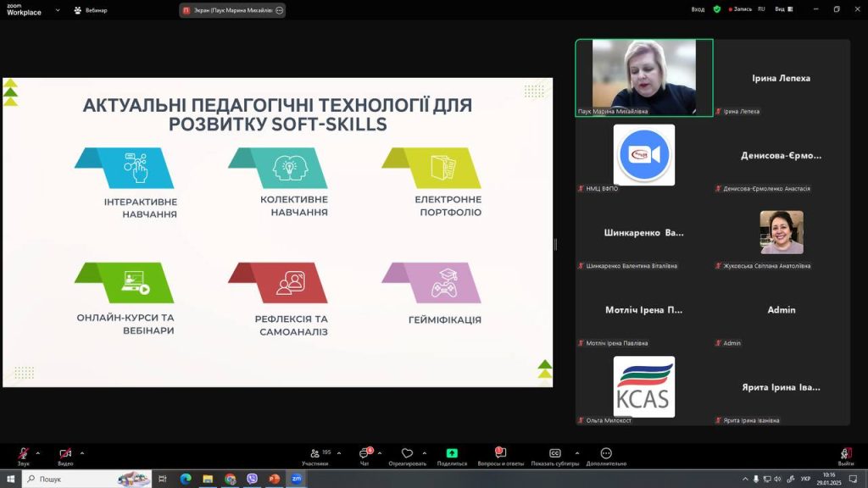868x488 pixels.
Task: Click the green Поделиться share screen button
Action: [452, 454]
